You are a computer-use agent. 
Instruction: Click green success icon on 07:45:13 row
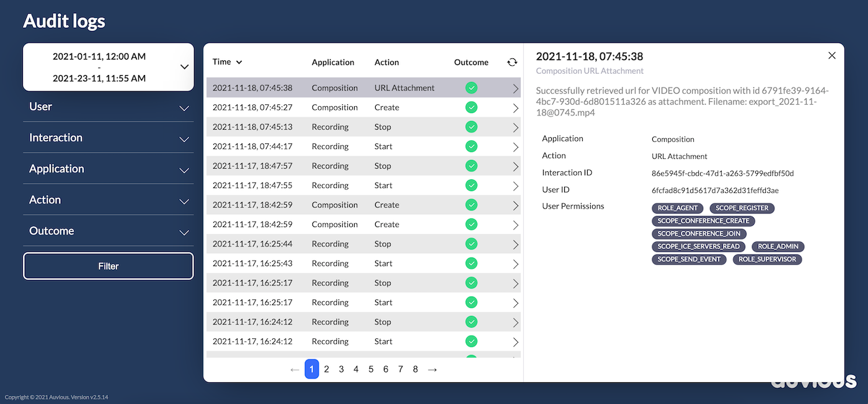(x=471, y=127)
